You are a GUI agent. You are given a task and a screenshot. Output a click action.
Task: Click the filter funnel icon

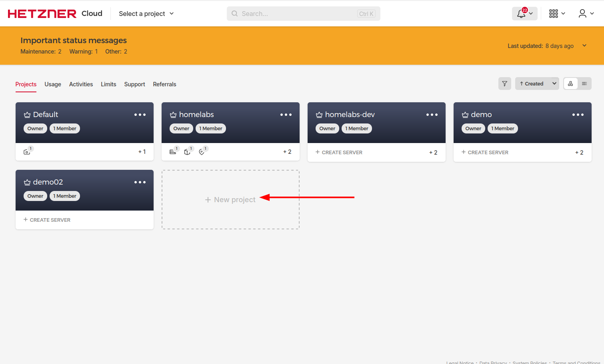click(505, 84)
